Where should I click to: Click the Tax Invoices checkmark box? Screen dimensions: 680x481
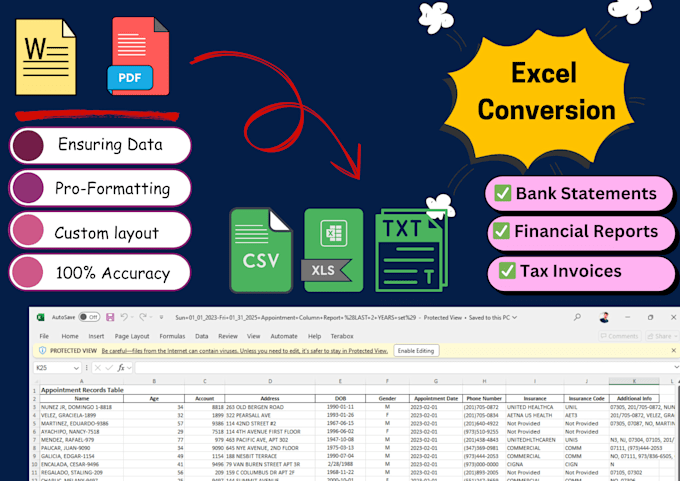(x=507, y=271)
